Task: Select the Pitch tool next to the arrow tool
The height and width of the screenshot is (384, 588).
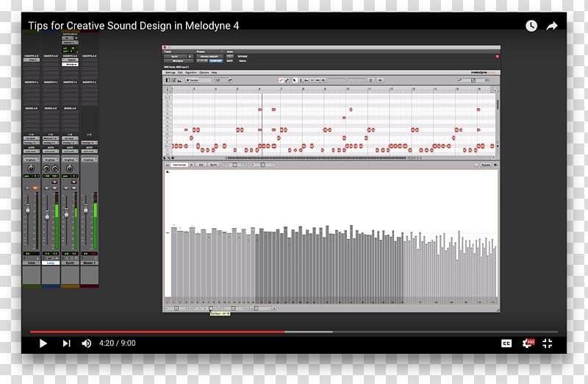Action: click(x=301, y=80)
